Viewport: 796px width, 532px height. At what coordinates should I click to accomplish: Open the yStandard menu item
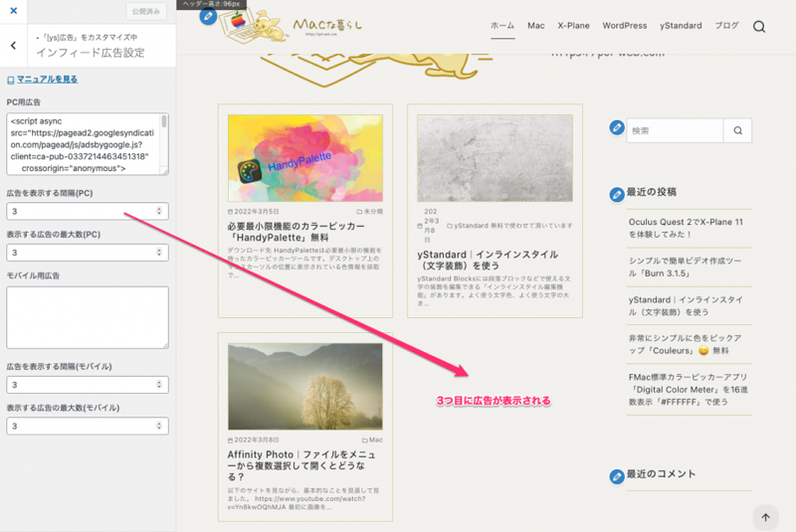pyautogui.click(x=681, y=26)
